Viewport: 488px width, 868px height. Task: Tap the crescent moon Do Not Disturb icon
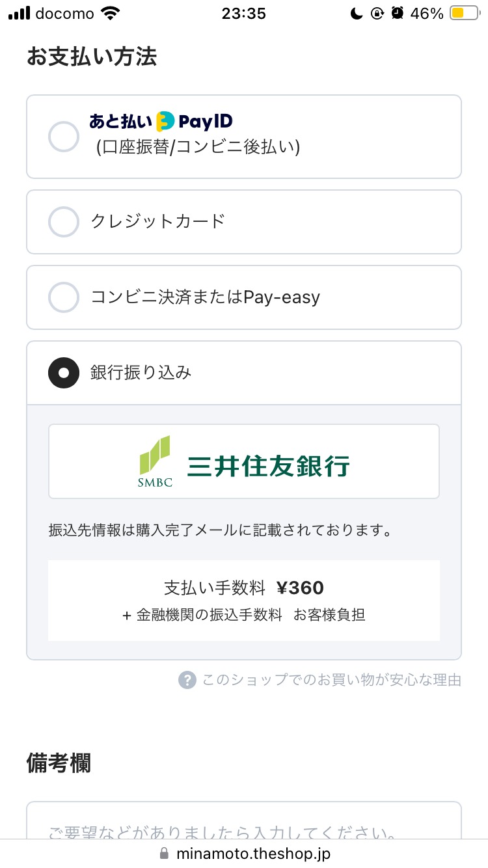tap(356, 13)
